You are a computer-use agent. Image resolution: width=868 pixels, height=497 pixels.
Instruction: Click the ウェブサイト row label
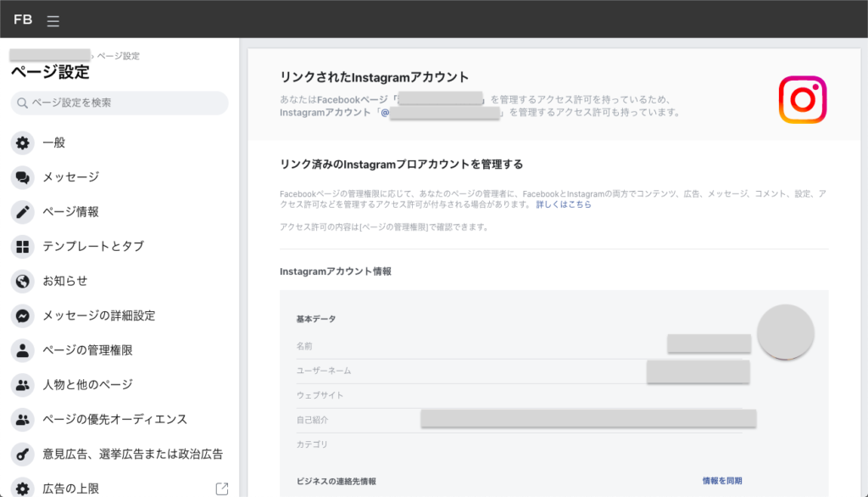pyautogui.click(x=320, y=395)
